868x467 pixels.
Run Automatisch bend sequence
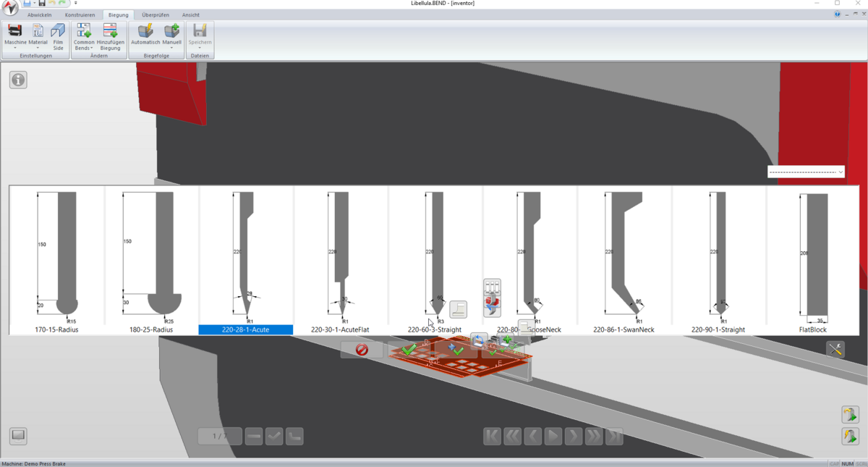145,35
